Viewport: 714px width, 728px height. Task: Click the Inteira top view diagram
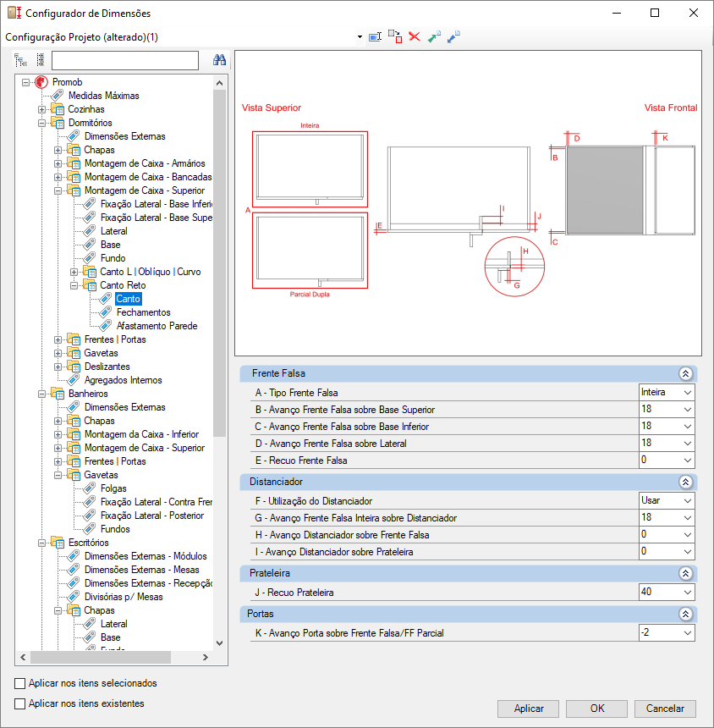310,169
